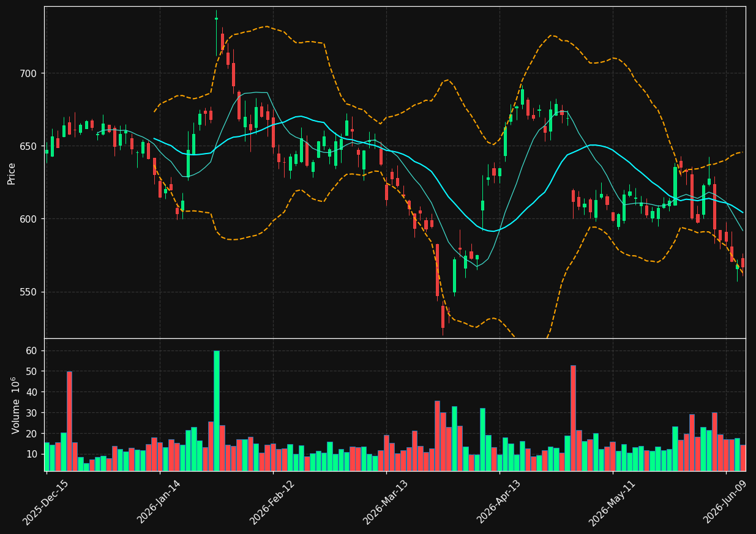Click the Price axis title
Viewport: 756px width, 534px height.
[x=12, y=173]
